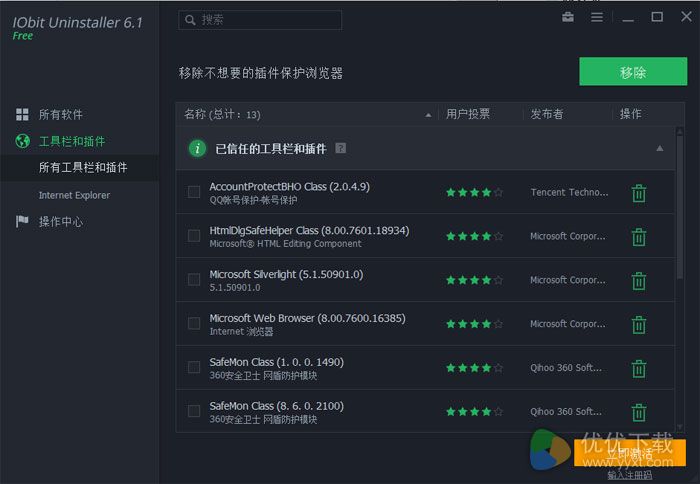Open the question mark help icon
This screenshot has width=700, height=484.
[x=340, y=148]
